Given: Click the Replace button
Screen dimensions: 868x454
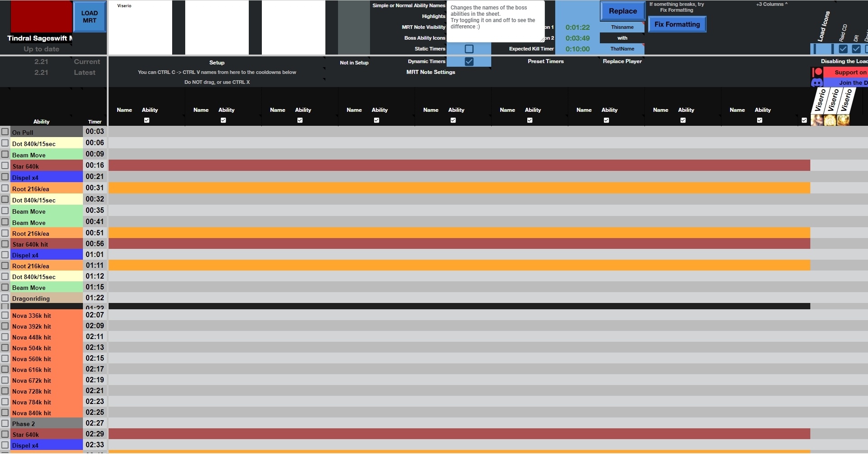Looking at the screenshot, I should [x=622, y=11].
